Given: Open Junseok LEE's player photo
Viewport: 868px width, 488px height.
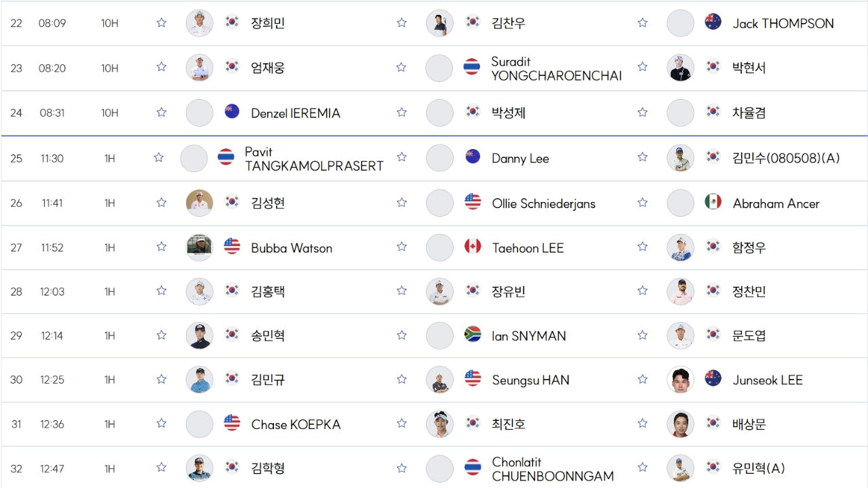Looking at the screenshot, I should click(x=680, y=380).
